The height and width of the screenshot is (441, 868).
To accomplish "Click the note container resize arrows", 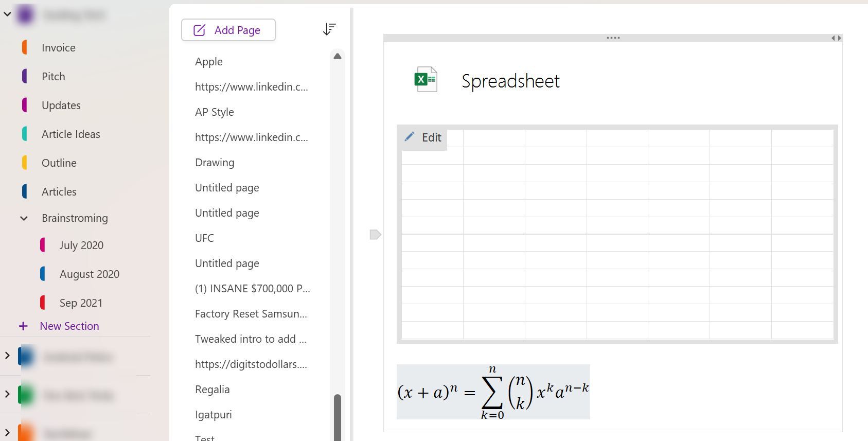I will 836,38.
